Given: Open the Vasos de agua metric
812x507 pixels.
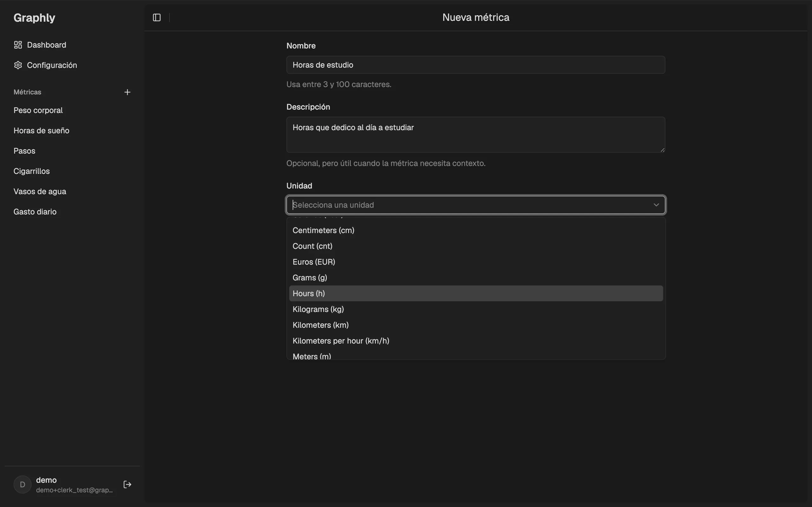Looking at the screenshot, I should pyautogui.click(x=72, y=192).
